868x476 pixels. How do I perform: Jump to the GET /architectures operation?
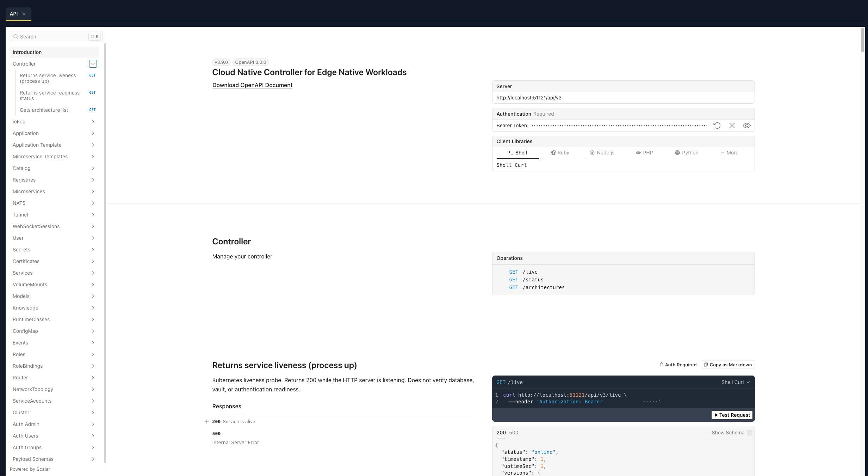click(537, 287)
